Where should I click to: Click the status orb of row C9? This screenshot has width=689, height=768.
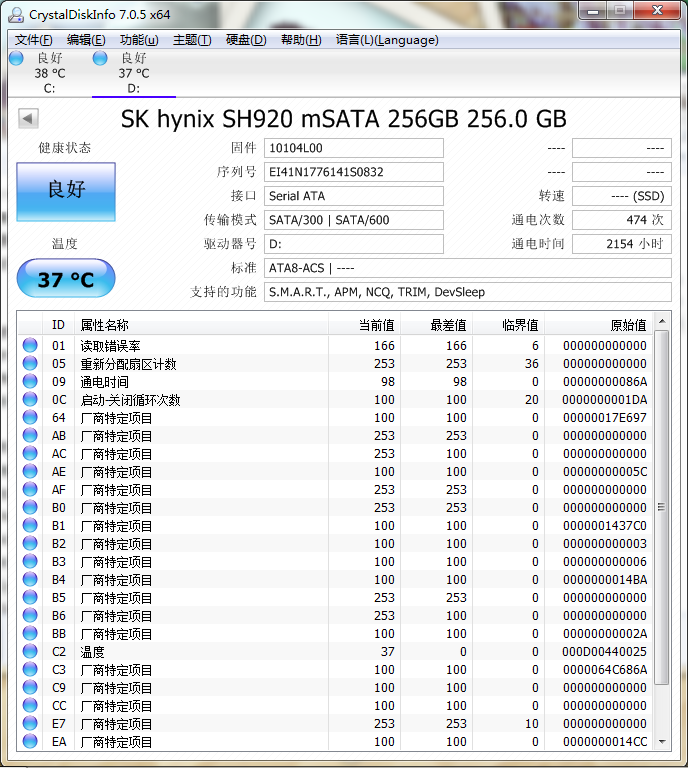tap(30, 687)
